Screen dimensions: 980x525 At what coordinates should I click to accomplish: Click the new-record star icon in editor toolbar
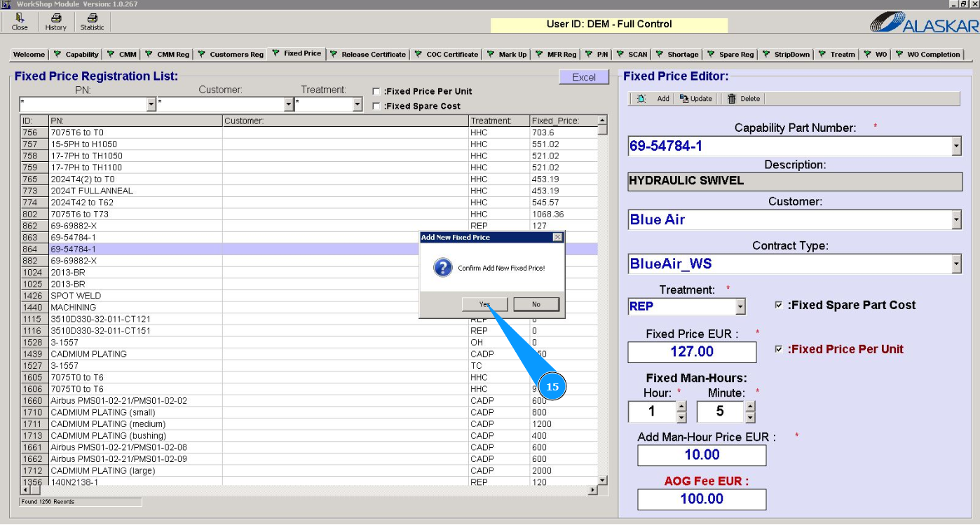[x=641, y=99]
